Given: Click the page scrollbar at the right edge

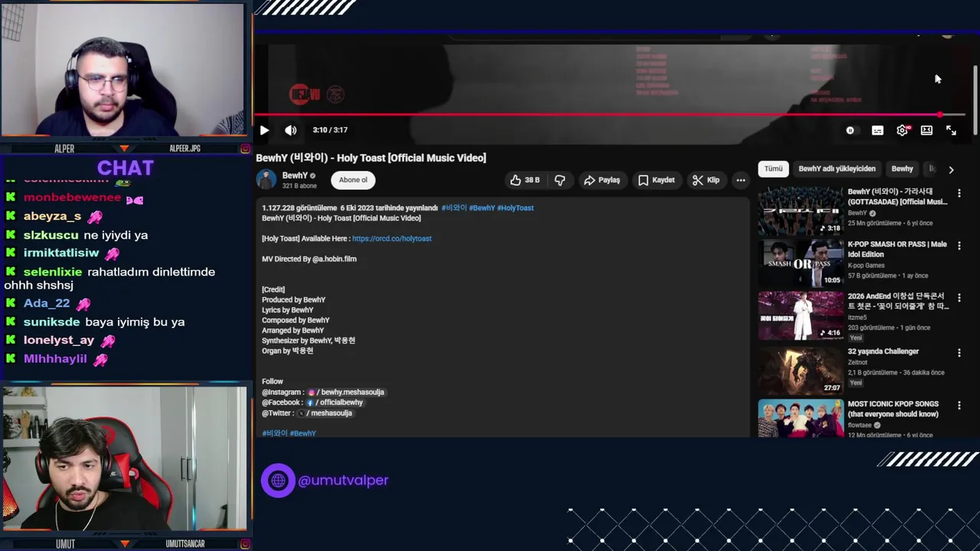Looking at the screenshot, I should (975, 99).
